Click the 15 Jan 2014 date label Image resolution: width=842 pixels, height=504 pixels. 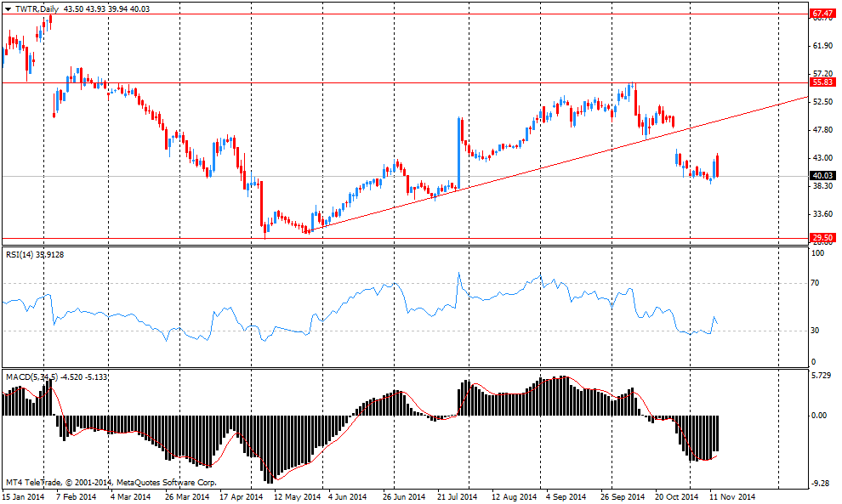pyautogui.click(x=24, y=497)
